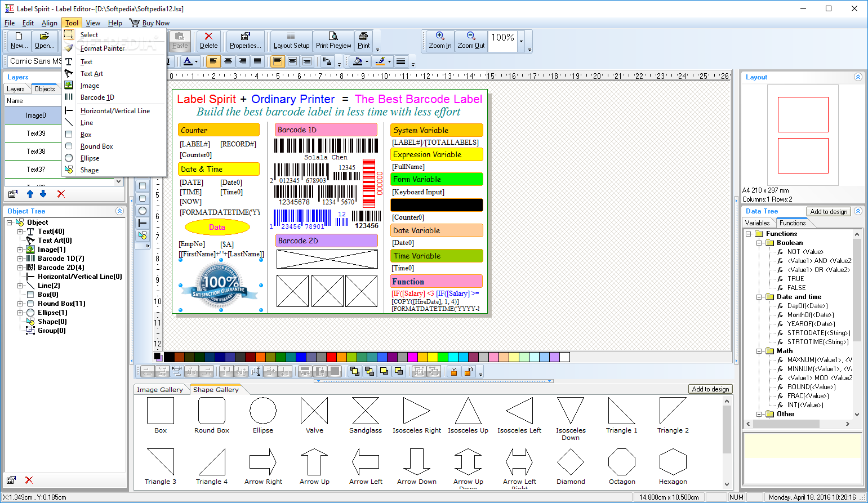
Task: Select the Ellipse tool in the vertical toolbox
Action: tap(143, 211)
